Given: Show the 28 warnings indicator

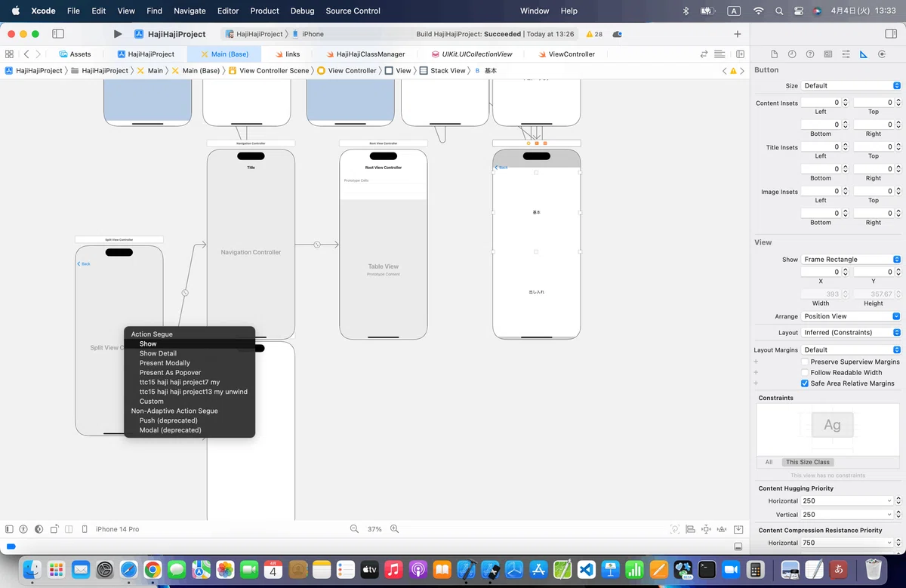Looking at the screenshot, I should click(594, 34).
